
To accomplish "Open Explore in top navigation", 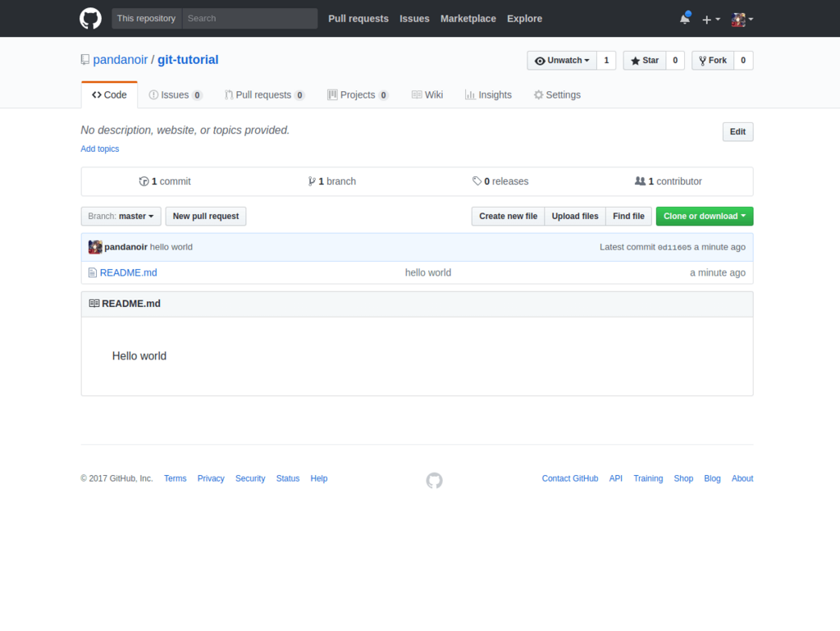I will [524, 19].
